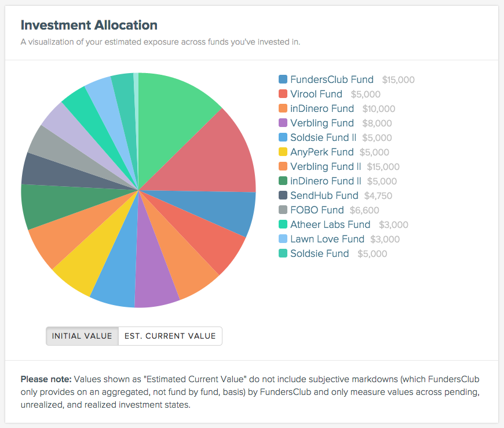
Task: Click the FOBO Fund gray legend square
Action: (283, 210)
